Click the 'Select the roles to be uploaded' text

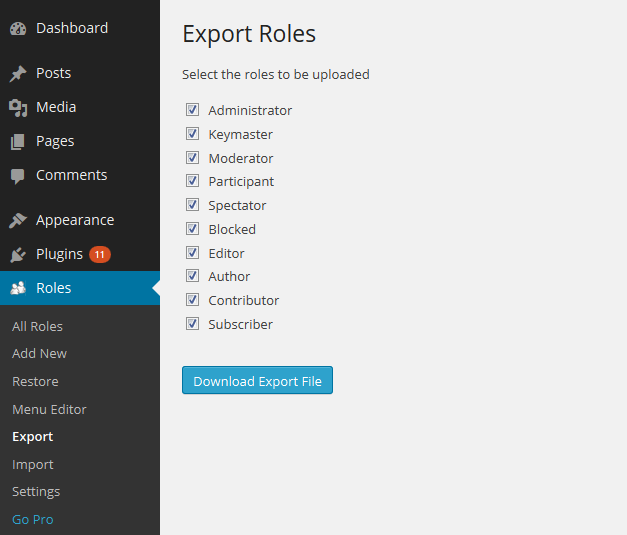(276, 75)
